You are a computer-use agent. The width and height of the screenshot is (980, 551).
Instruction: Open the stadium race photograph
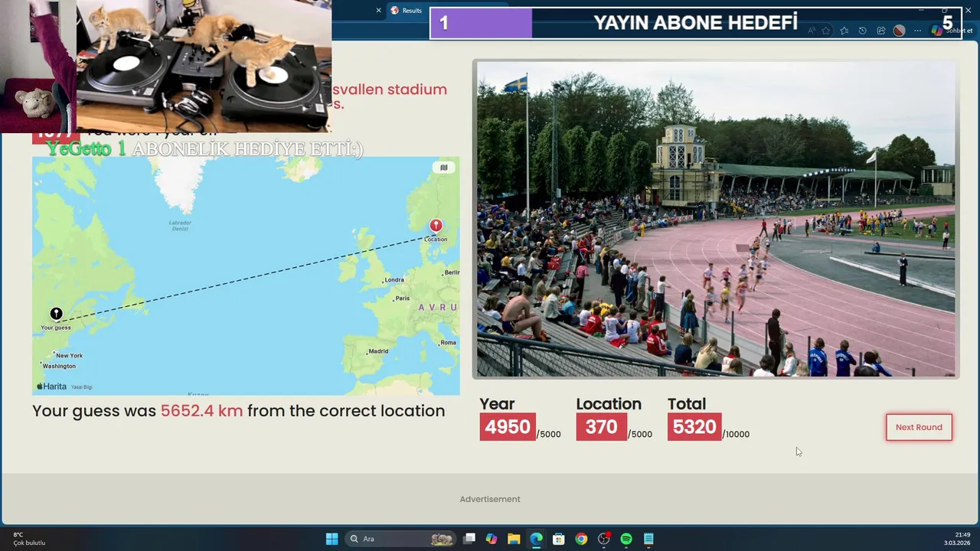716,219
